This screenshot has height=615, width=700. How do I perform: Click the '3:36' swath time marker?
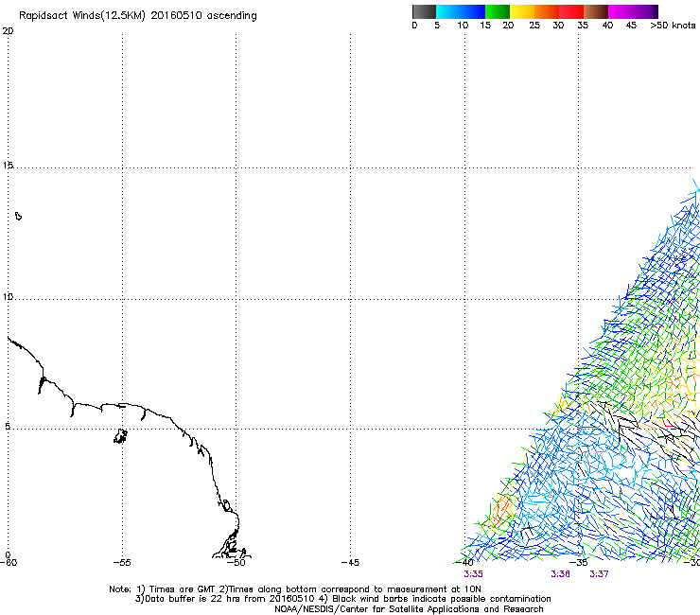(x=560, y=574)
